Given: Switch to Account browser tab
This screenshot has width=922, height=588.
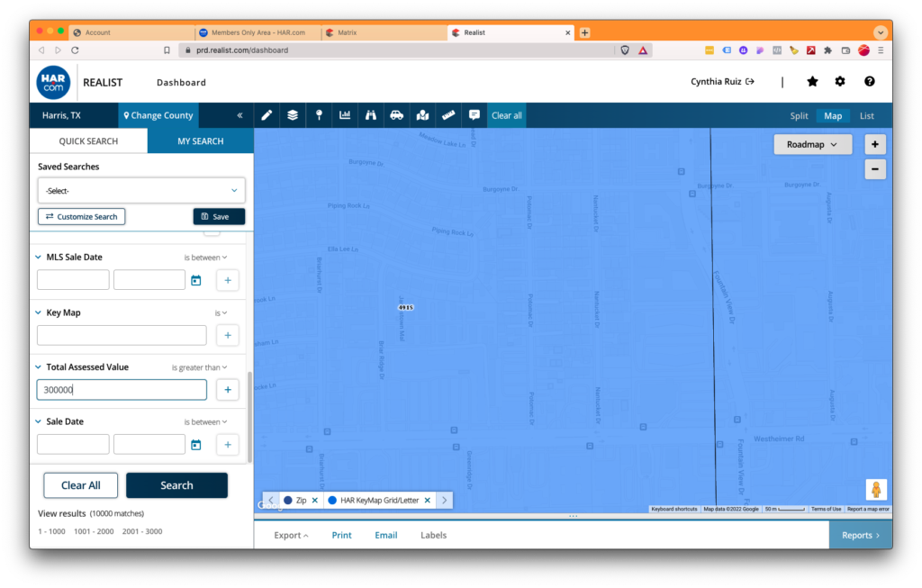Looking at the screenshot, I should [x=131, y=33].
